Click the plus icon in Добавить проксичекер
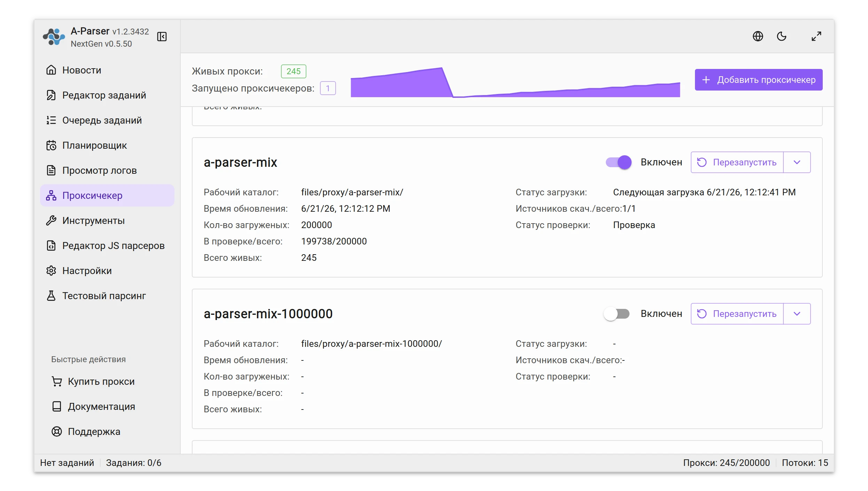Image resolution: width=868 pixels, height=491 pixels. click(x=706, y=80)
